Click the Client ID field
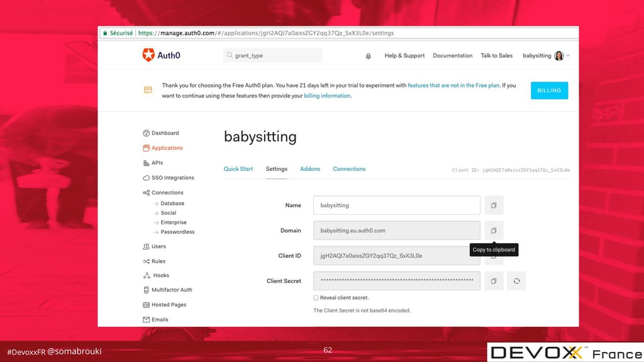 tap(397, 256)
